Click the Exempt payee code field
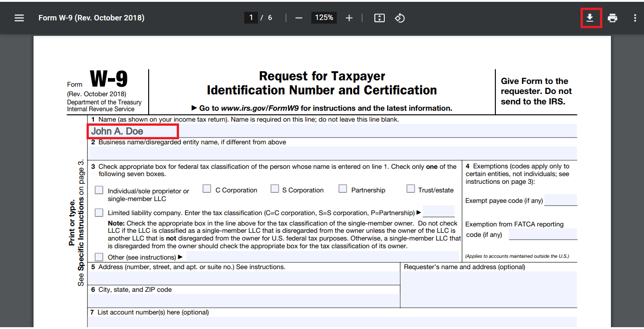 click(x=561, y=200)
